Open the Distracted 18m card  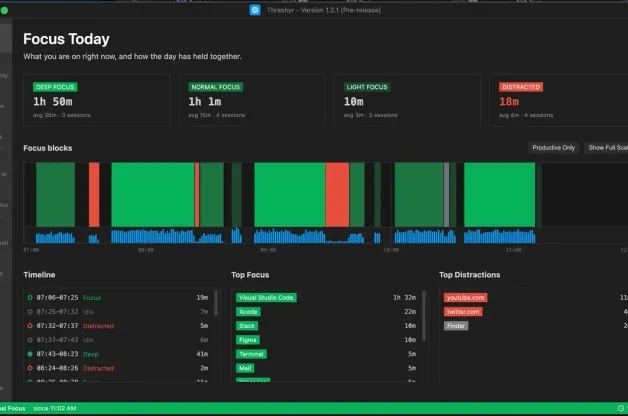[559, 100]
